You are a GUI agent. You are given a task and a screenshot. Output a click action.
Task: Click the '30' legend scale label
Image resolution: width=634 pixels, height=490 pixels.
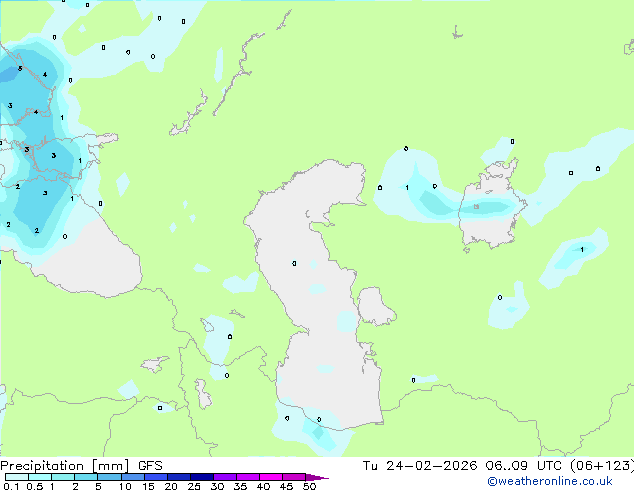click(217, 486)
